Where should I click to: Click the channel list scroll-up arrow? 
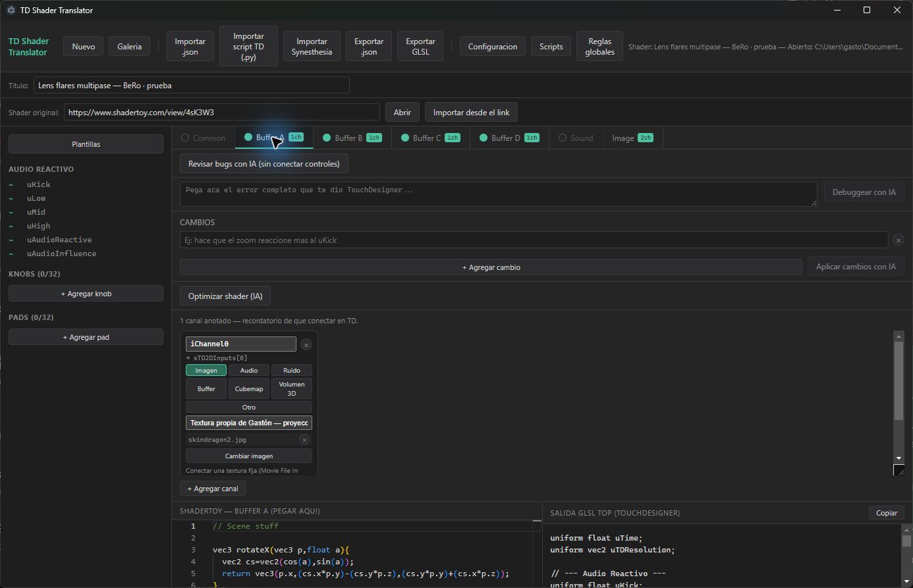(x=899, y=336)
